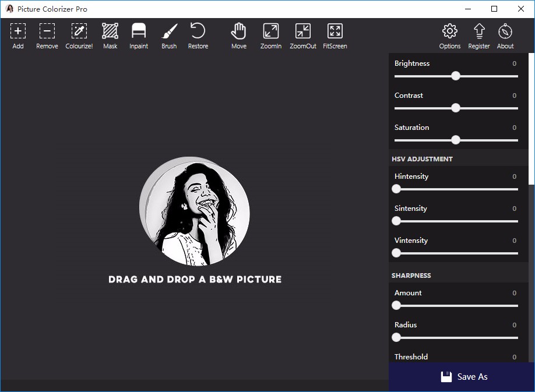
Task: Click the ZoomIn icon
Action: pos(271,31)
